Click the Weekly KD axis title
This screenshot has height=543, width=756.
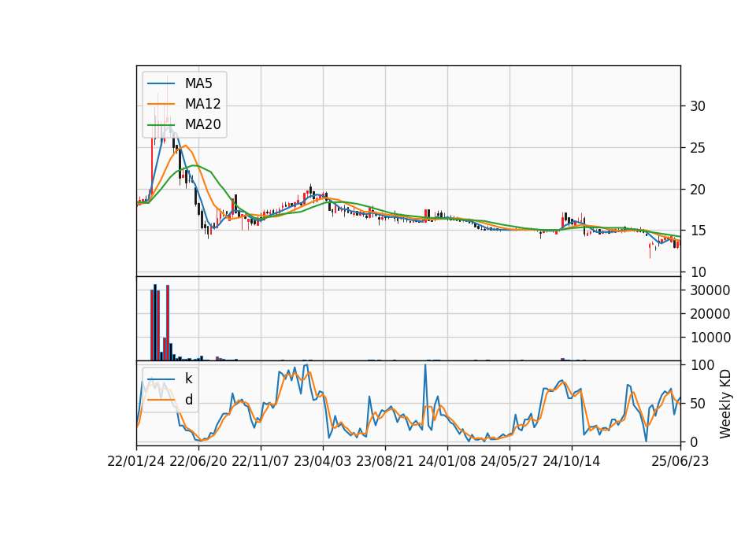pos(725,404)
